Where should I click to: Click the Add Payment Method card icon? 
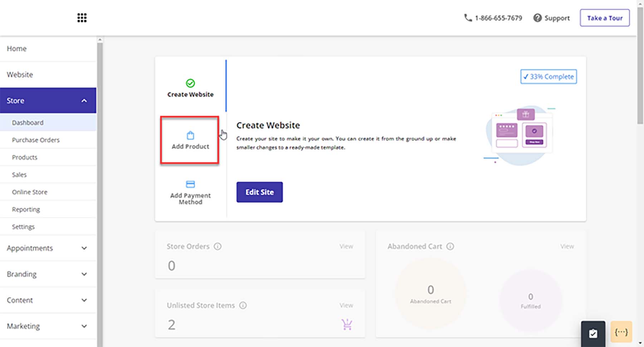pos(190,184)
